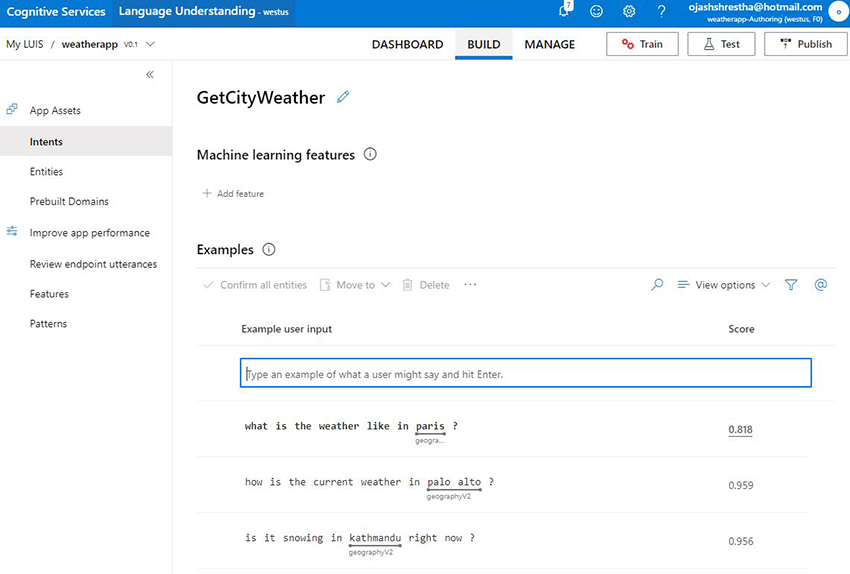The image size is (850, 574).
Task: Select Improve app performance sidebar item
Action: 89,233
